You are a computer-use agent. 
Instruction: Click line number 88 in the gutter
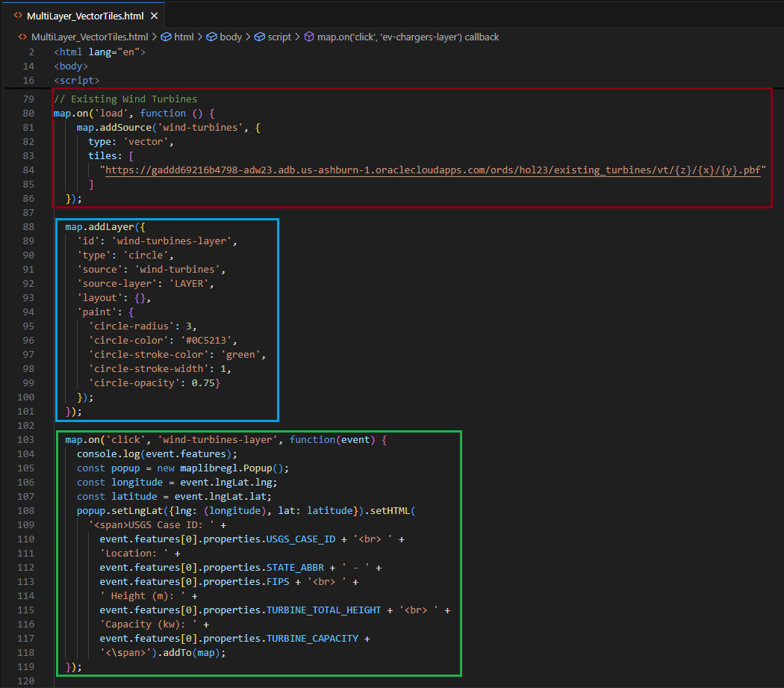click(28, 226)
